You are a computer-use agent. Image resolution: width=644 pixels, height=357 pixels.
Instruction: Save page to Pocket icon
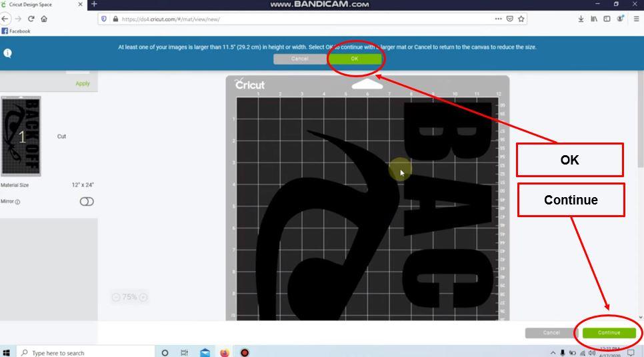tap(510, 19)
